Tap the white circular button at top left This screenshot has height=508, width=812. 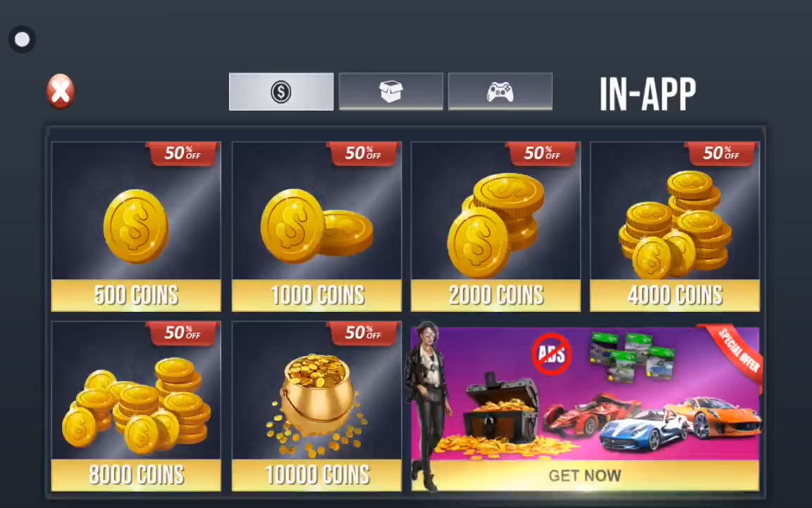23,40
